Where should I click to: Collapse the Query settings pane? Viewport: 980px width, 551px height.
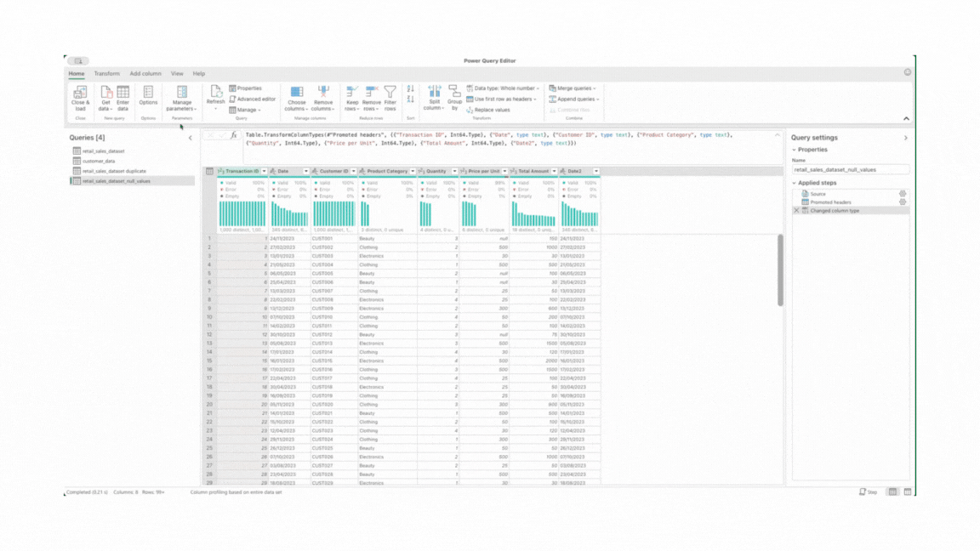point(906,138)
